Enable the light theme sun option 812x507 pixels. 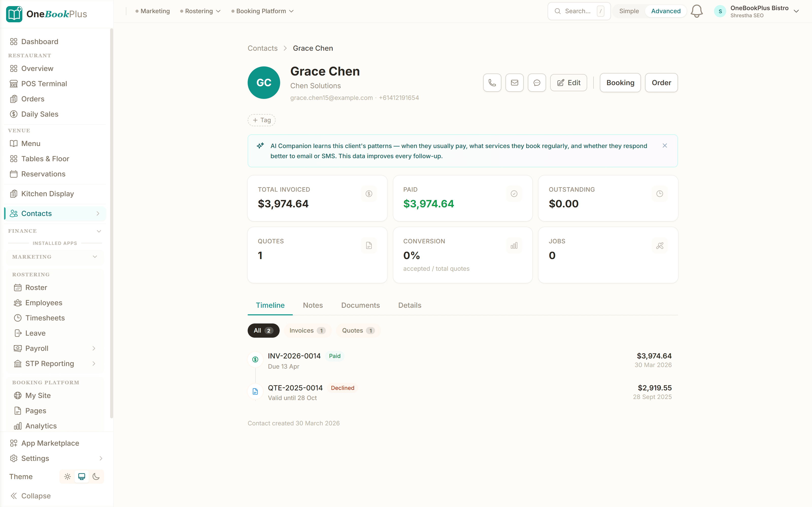coord(67,477)
